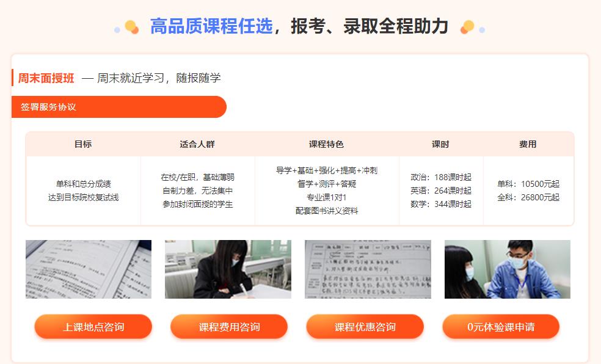Viewport: 601px width, 364px height.
Task: Apply via the 0元体验课申请 button
Action: tap(501, 327)
